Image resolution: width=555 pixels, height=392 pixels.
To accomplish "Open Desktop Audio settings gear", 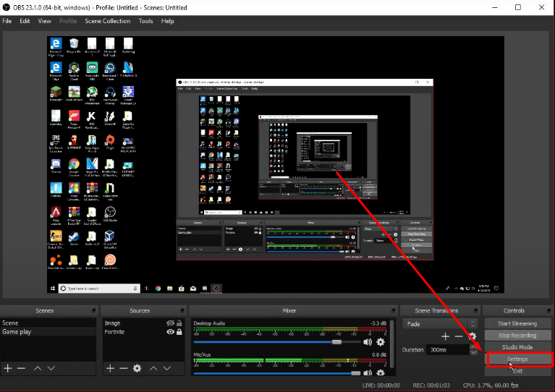I will 381,342.
